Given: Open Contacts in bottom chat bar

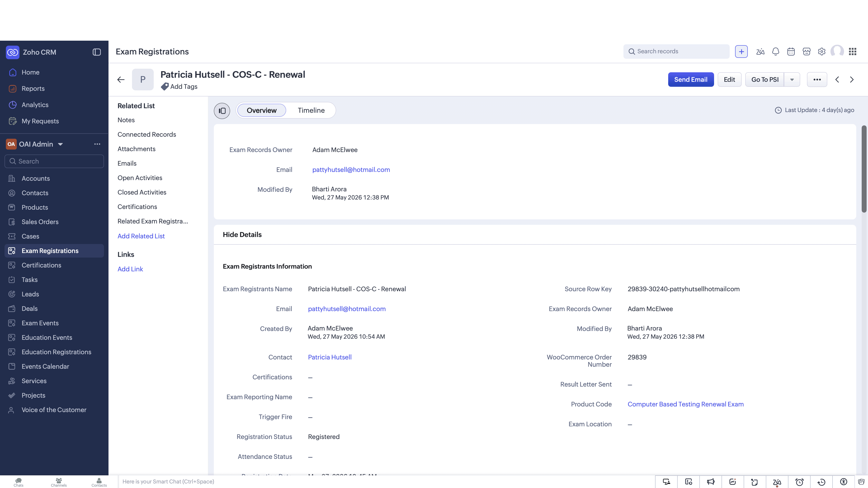Looking at the screenshot, I should pos(99,482).
